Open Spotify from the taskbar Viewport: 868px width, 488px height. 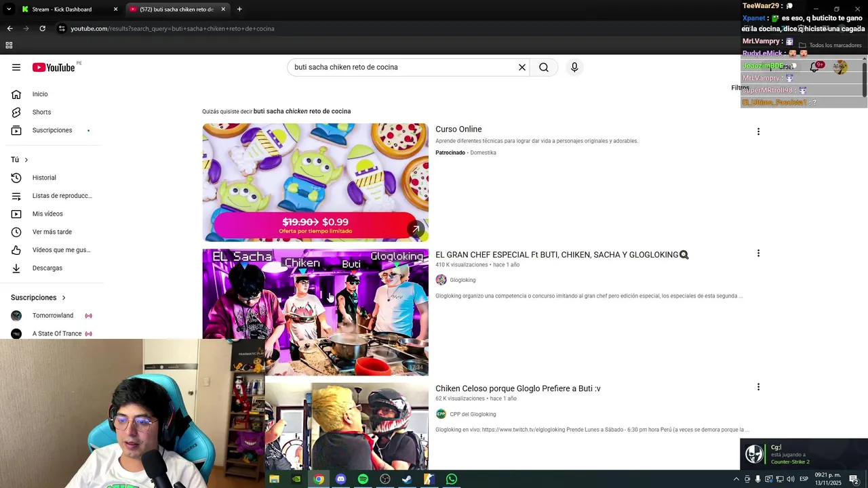click(x=363, y=479)
